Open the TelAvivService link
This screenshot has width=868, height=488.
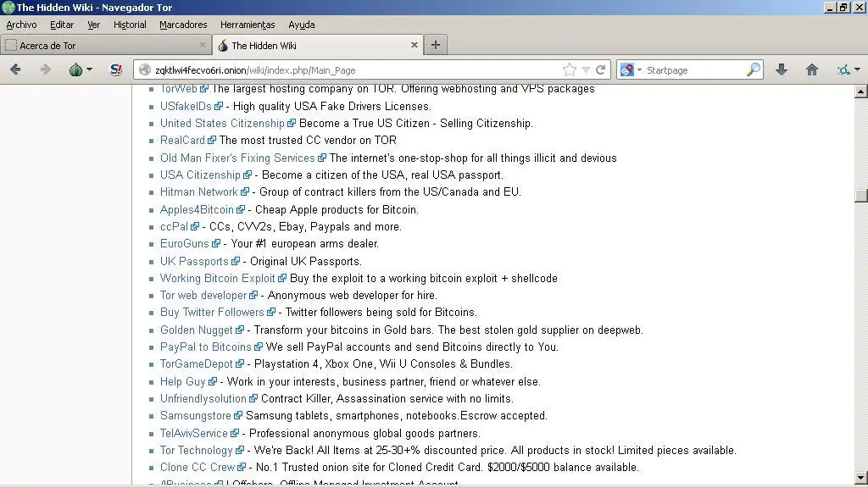[194, 433]
